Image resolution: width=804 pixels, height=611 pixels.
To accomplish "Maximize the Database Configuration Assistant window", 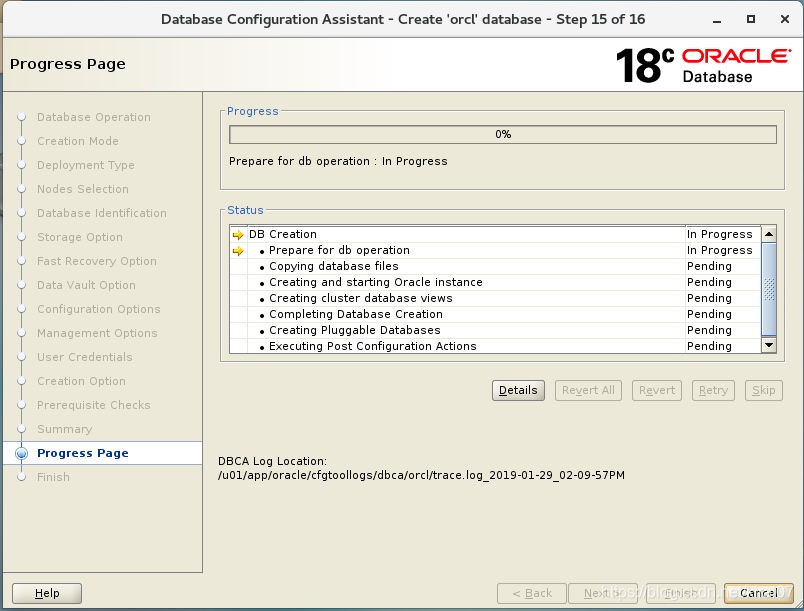I will point(751,19).
